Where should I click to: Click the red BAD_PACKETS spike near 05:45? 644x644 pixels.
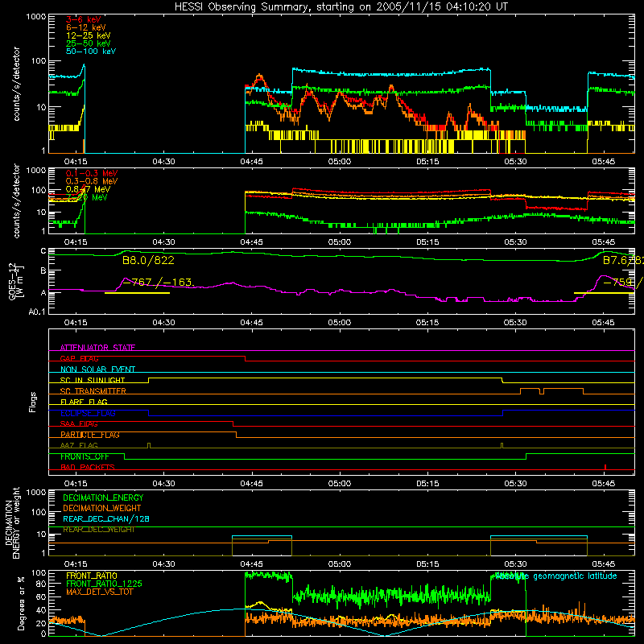click(605, 467)
